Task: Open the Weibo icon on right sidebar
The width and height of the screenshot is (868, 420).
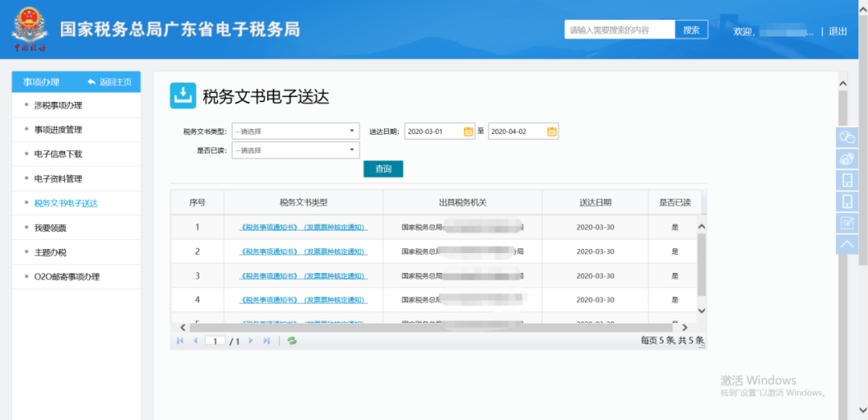Action: click(847, 159)
